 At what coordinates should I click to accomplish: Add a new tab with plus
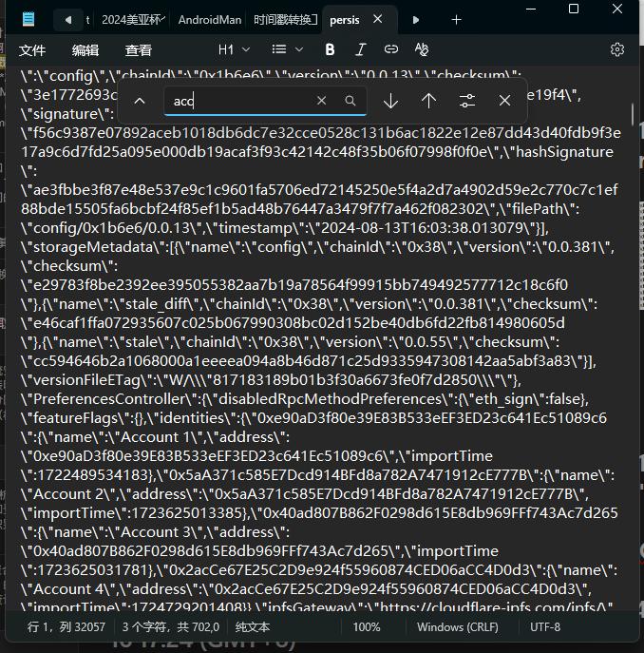point(456,20)
